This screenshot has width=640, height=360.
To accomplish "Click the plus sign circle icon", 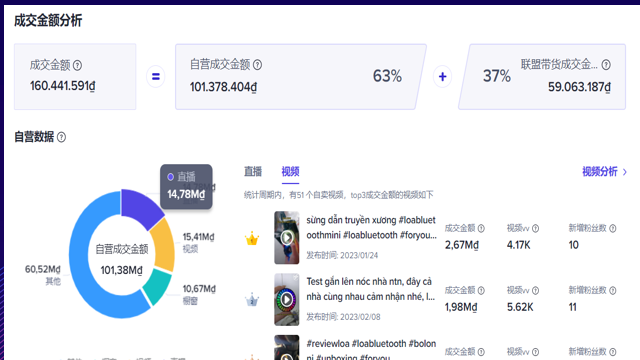I will [x=442, y=76].
